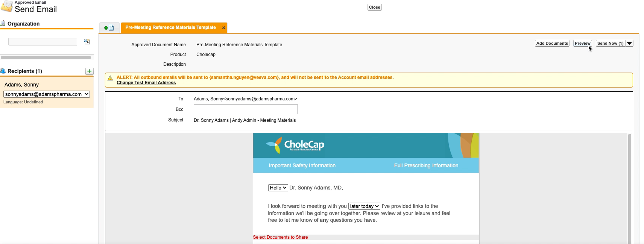
Task: Click the Organization building icon
Action: (x=3, y=23)
